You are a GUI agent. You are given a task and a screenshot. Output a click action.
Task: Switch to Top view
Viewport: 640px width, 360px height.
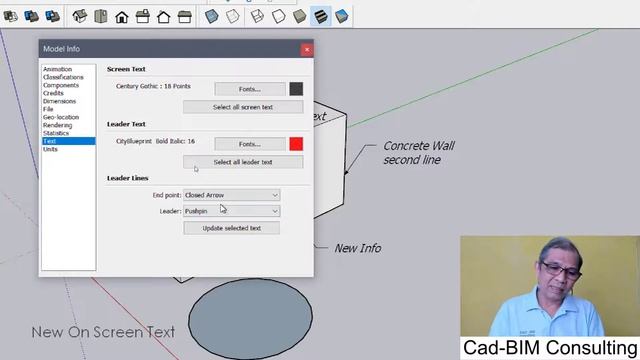pyautogui.click(x=100, y=16)
